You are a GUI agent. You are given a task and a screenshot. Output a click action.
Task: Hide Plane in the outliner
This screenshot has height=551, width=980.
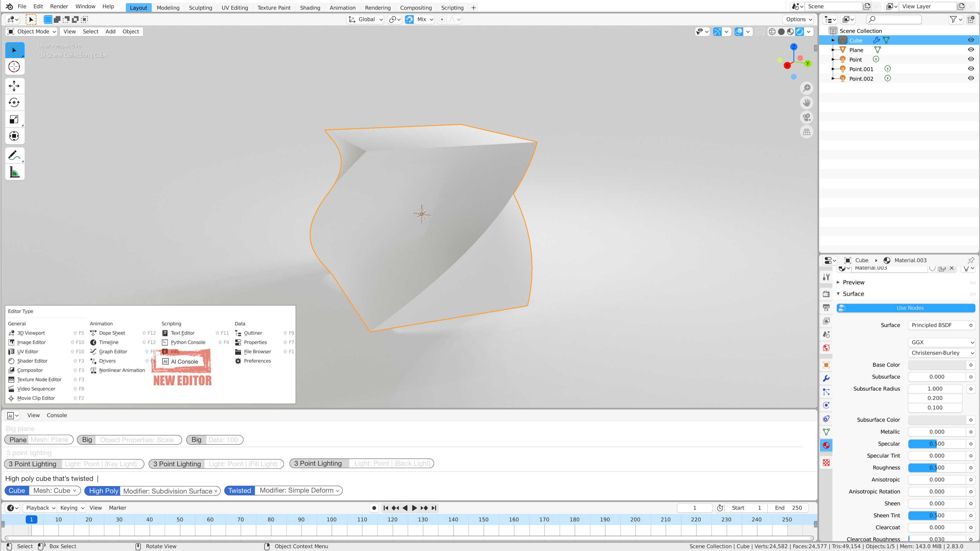click(x=971, y=49)
